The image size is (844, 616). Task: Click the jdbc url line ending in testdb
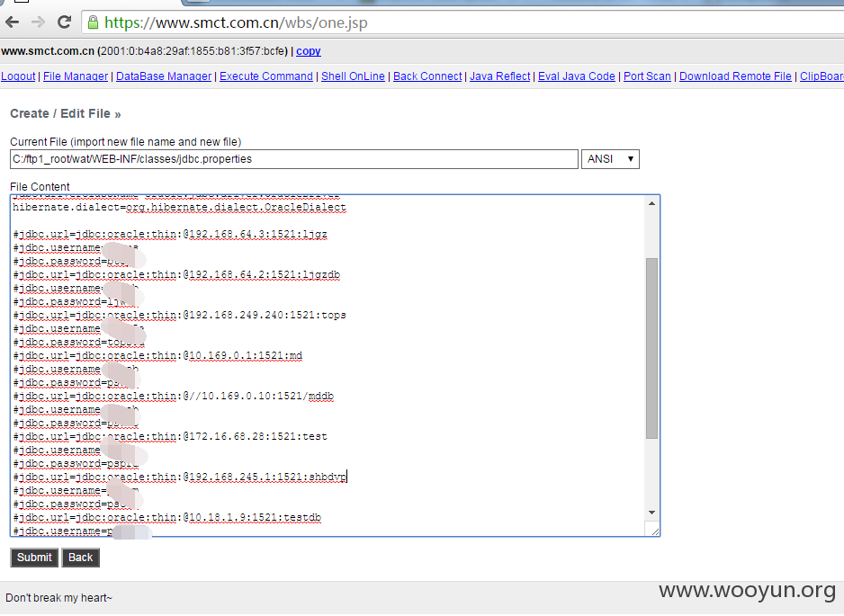pos(166,518)
